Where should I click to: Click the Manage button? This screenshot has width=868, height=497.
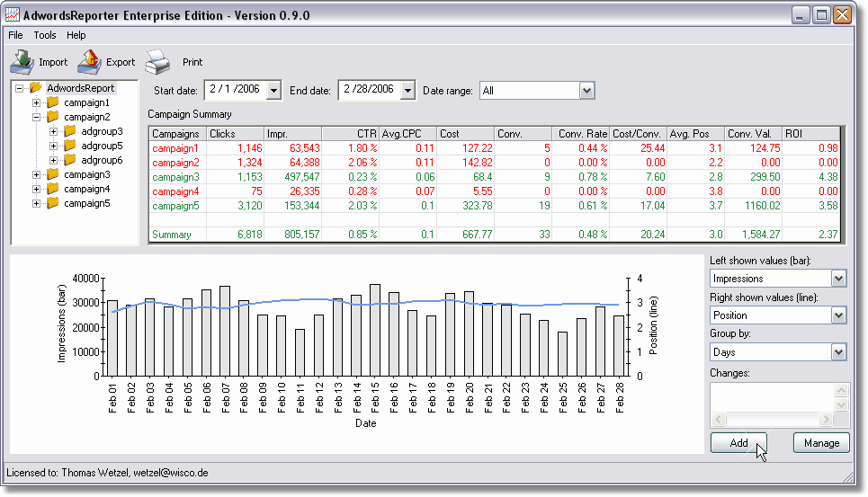click(820, 442)
